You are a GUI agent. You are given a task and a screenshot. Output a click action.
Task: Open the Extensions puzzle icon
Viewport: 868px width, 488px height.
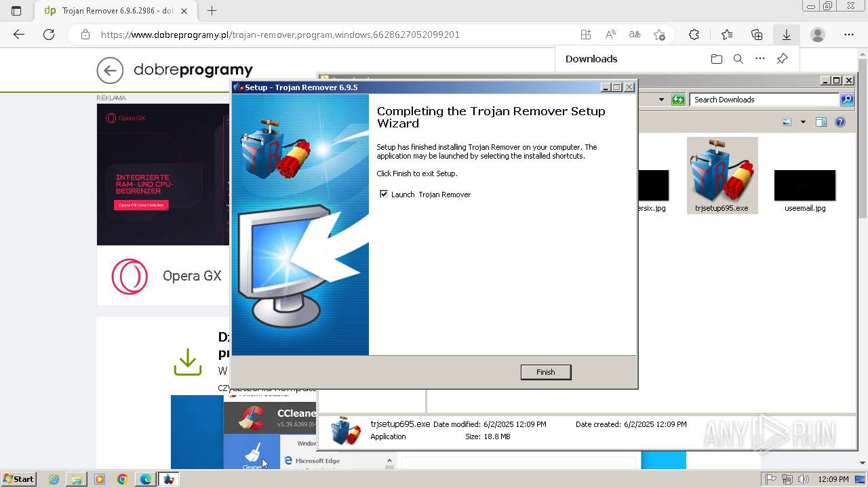pos(694,35)
